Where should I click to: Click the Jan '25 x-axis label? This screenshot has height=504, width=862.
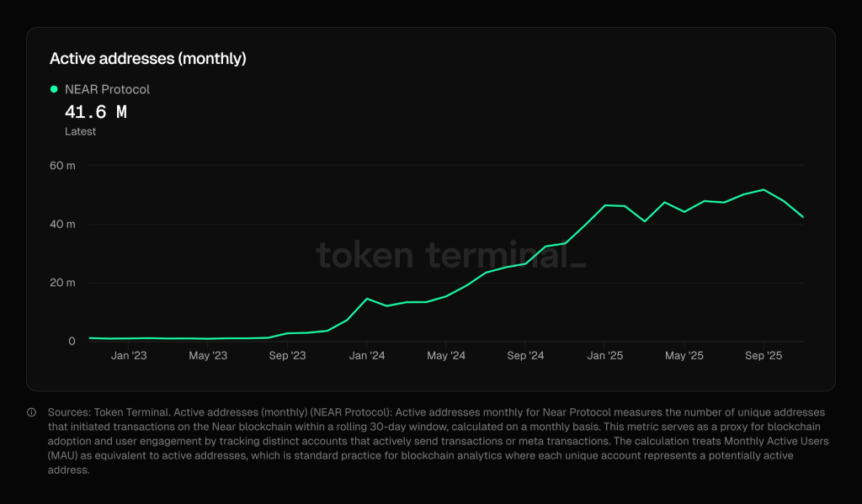(605, 356)
